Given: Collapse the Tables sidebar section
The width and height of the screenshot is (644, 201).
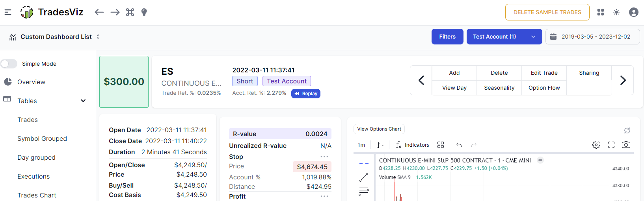Looking at the screenshot, I should coord(83,101).
